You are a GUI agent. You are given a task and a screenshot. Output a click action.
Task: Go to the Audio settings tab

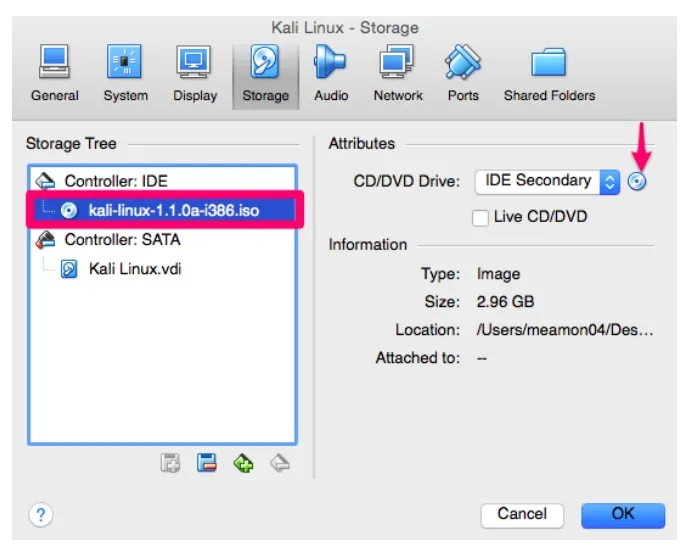(331, 74)
